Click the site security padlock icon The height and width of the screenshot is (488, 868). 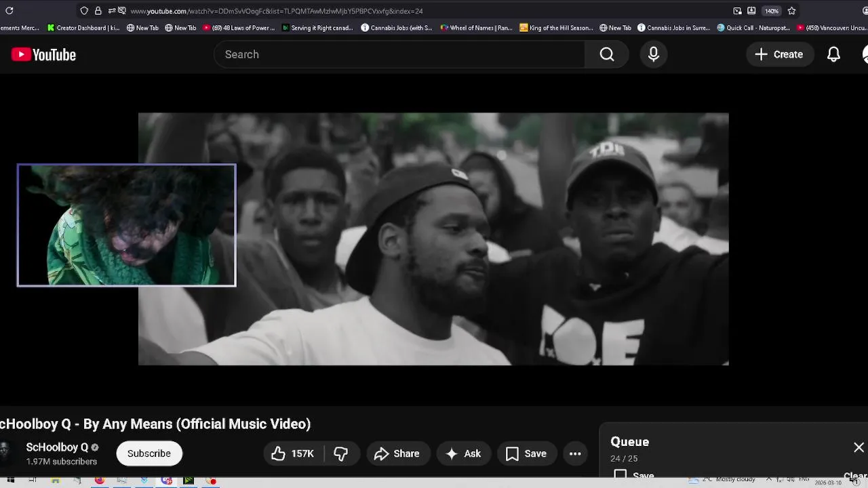tap(98, 11)
